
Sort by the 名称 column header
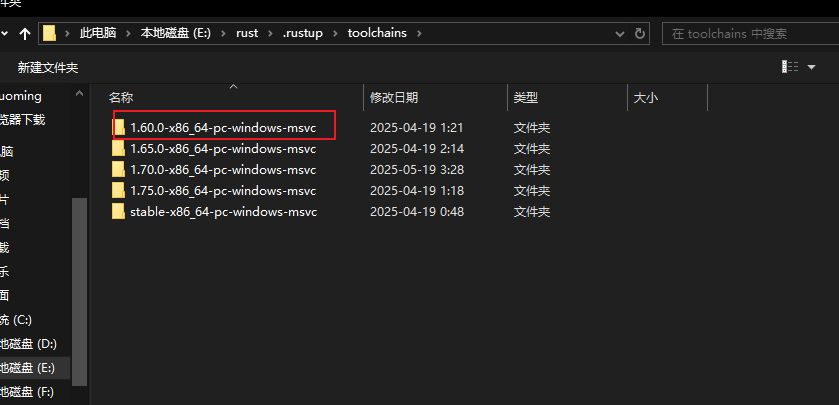121,97
